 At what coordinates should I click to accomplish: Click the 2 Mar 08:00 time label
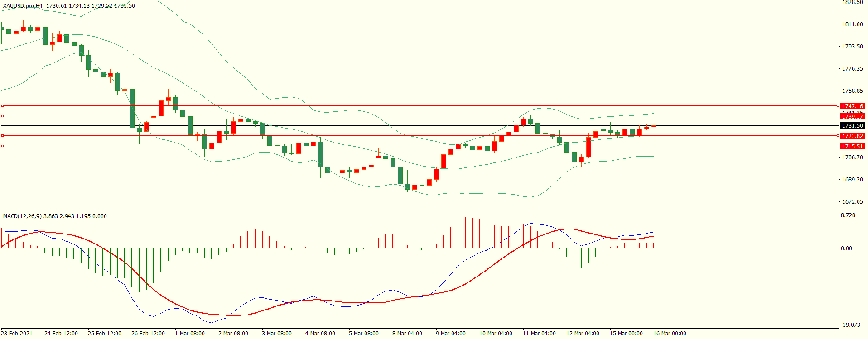pos(233,334)
